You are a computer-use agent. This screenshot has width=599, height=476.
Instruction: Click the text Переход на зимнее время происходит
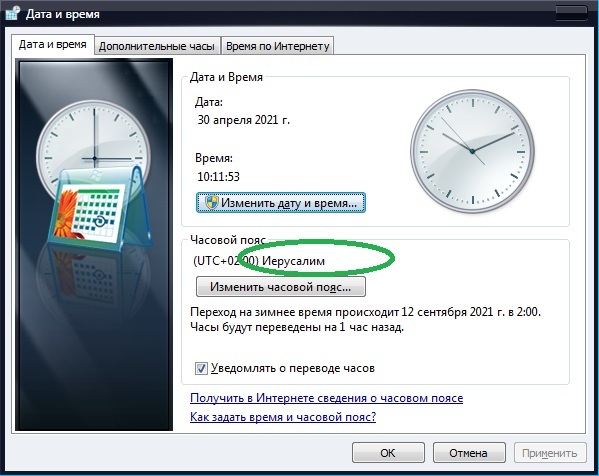click(x=295, y=312)
